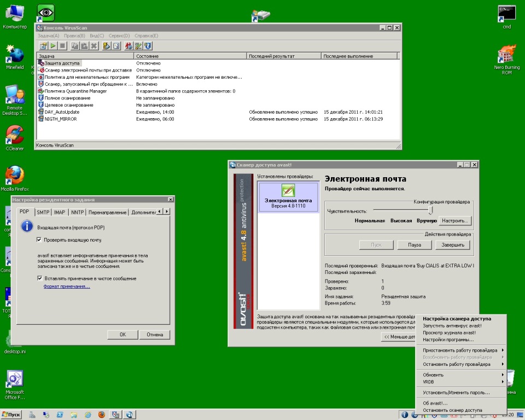Click the Stop task square icon

[x=62, y=46]
